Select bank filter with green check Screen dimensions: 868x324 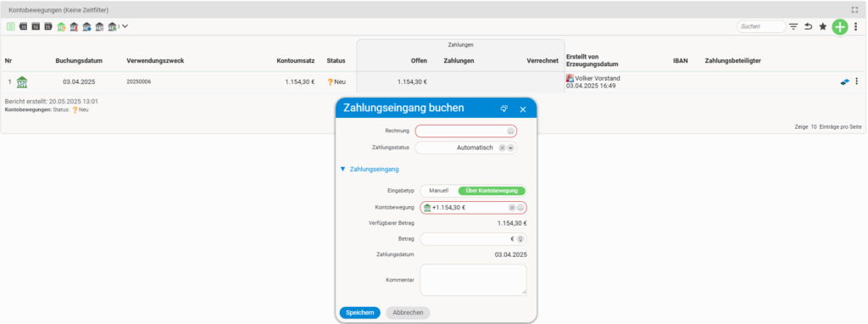[112, 26]
